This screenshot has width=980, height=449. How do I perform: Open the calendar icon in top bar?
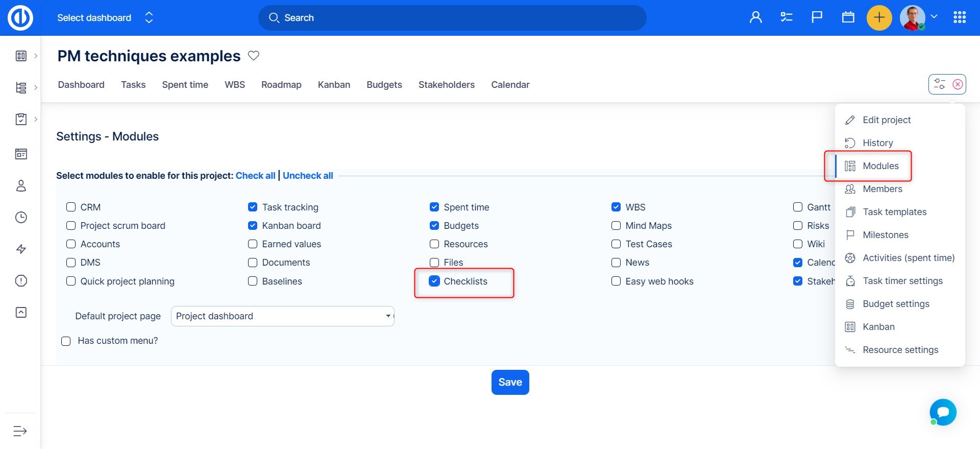click(x=848, y=18)
